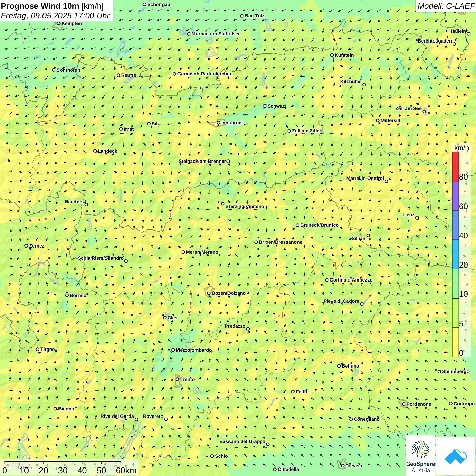Click the Landeck city marker
Screen dimensions: 476x476
tap(95, 151)
